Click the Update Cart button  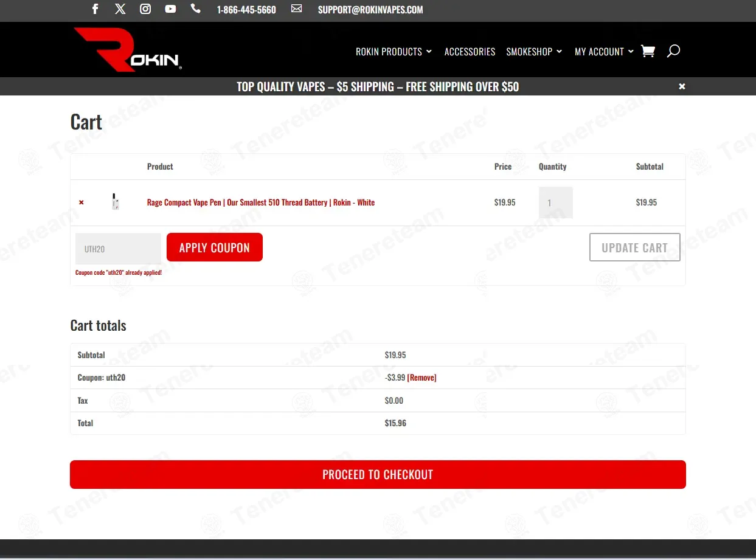pyautogui.click(x=634, y=247)
